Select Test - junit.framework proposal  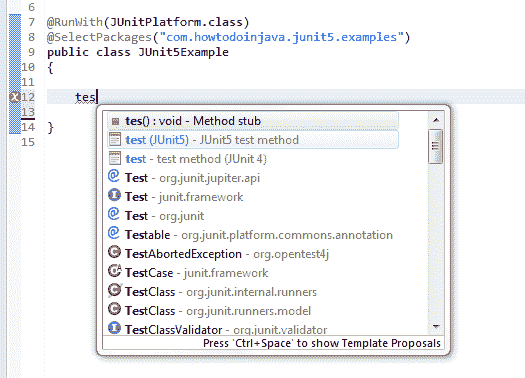(253, 197)
